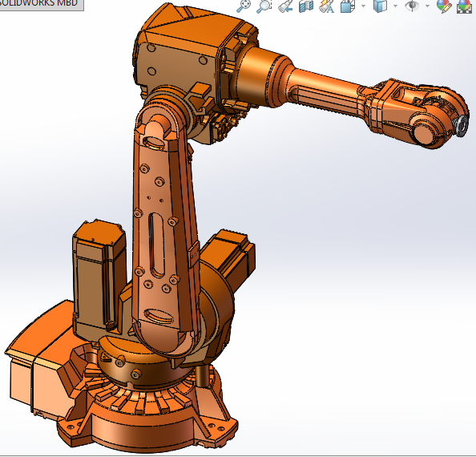Switch to the SOLIDWORKS MBD tab
476x457 pixels.
click(38, 4)
